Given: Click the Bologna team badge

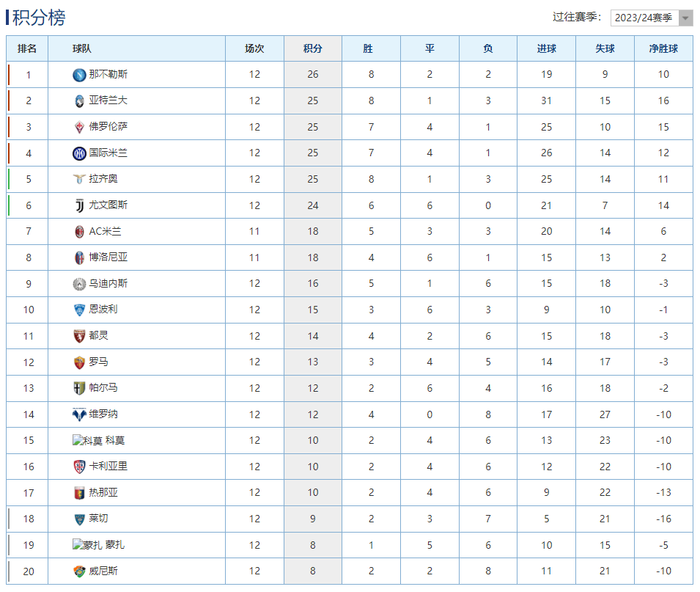Looking at the screenshot, I should pyautogui.click(x=79, y=257).
